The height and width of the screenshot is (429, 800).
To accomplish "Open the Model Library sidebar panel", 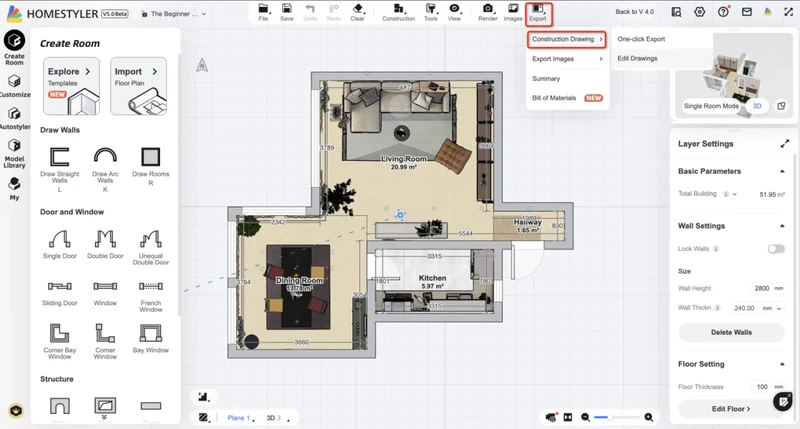I will (14, 148).
